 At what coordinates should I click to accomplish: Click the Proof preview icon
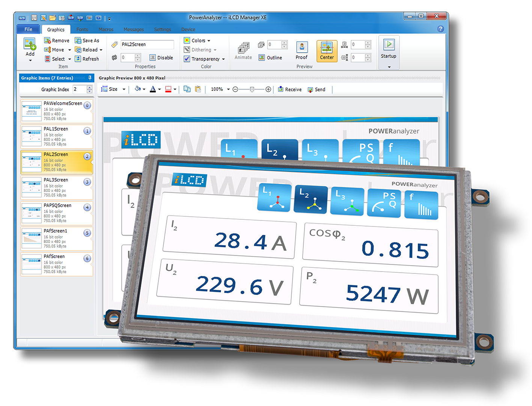(x=302, y=47)
